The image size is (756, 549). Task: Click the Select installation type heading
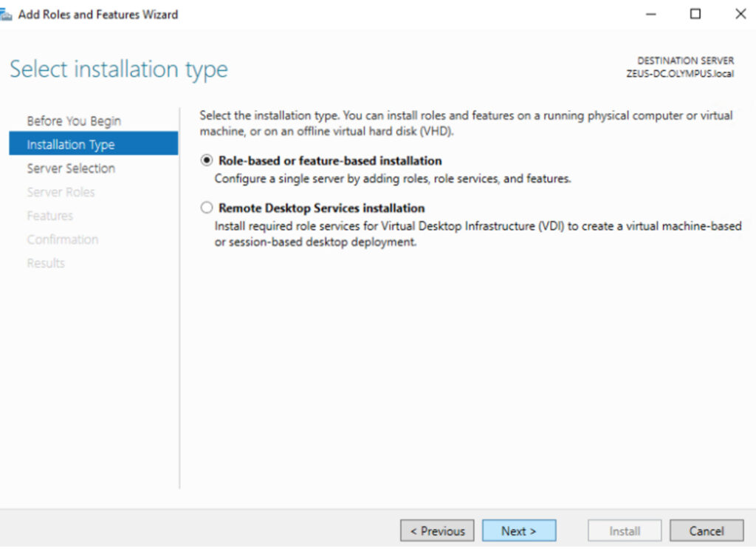[x=119, y=70]
